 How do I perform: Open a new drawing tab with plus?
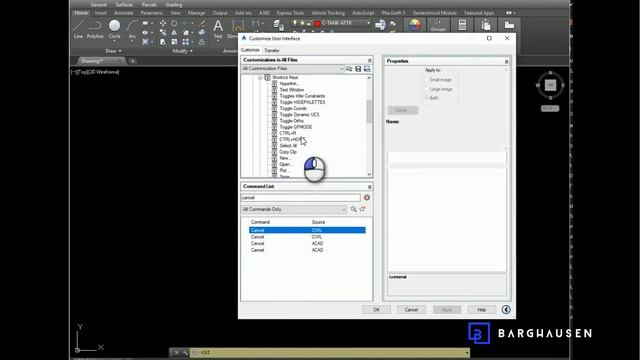132,61
